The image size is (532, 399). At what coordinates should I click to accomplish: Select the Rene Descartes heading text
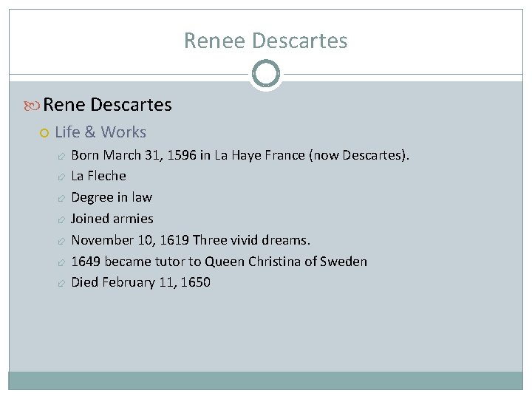point(107,104)
